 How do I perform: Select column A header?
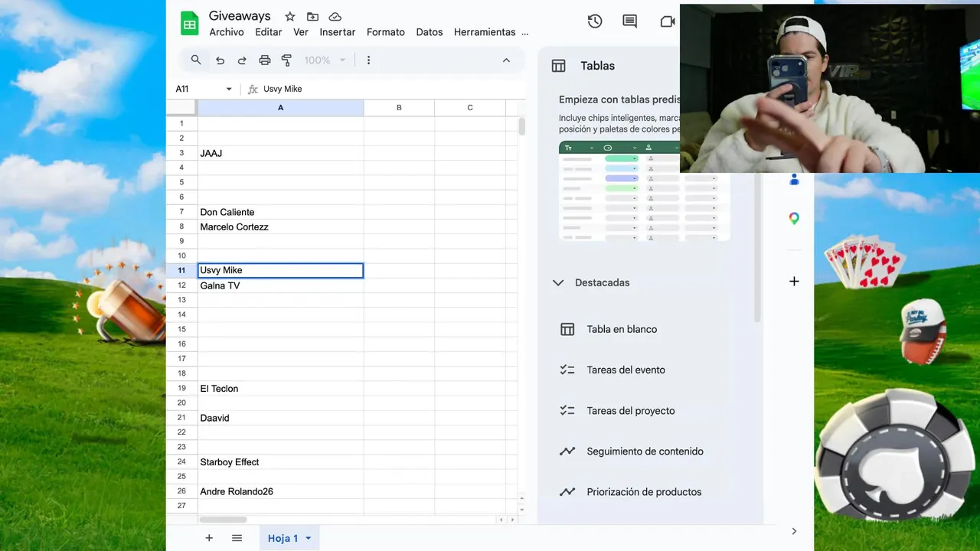[280, 108]
